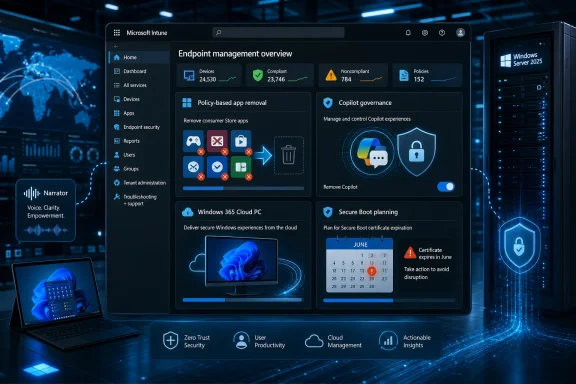576x384 pixels.
Task: Click the Windows Server 2025 logo
Action: [505, 61]
